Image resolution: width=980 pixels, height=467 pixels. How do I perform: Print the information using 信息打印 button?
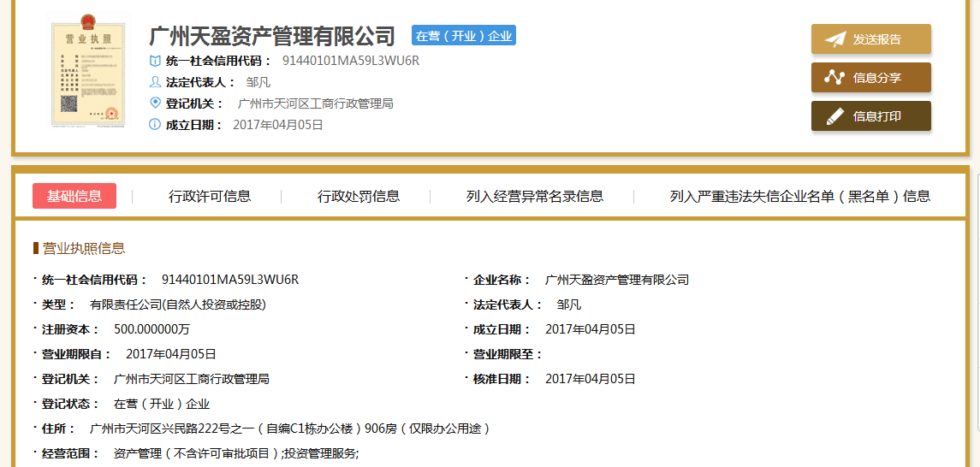tap(870, 116)
